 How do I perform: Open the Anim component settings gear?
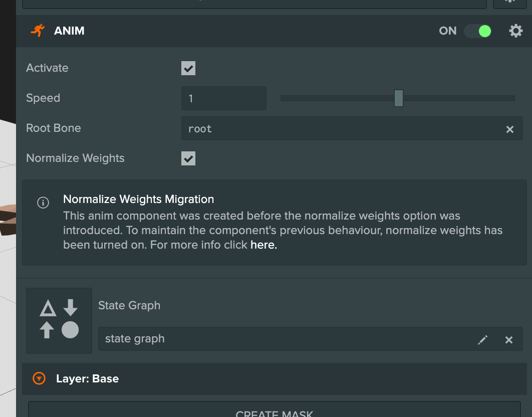point(515,31)
